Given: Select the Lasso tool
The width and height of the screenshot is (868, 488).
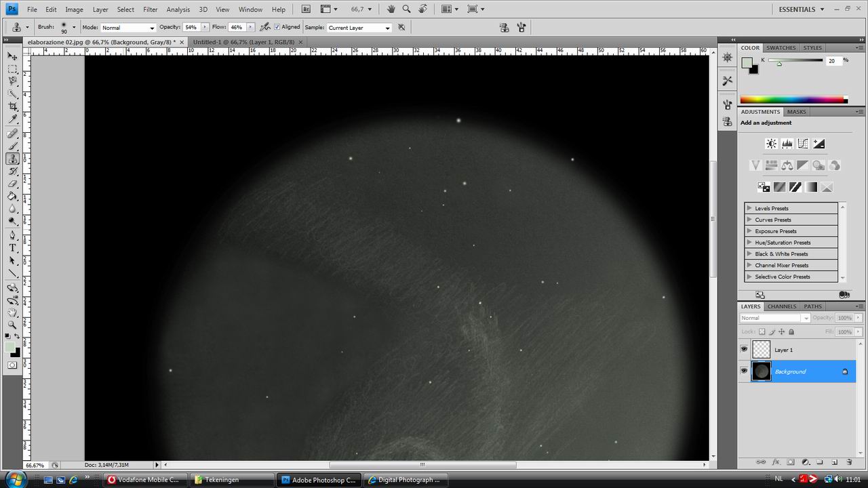Looking at the screenshot, I should click(12, 82).
